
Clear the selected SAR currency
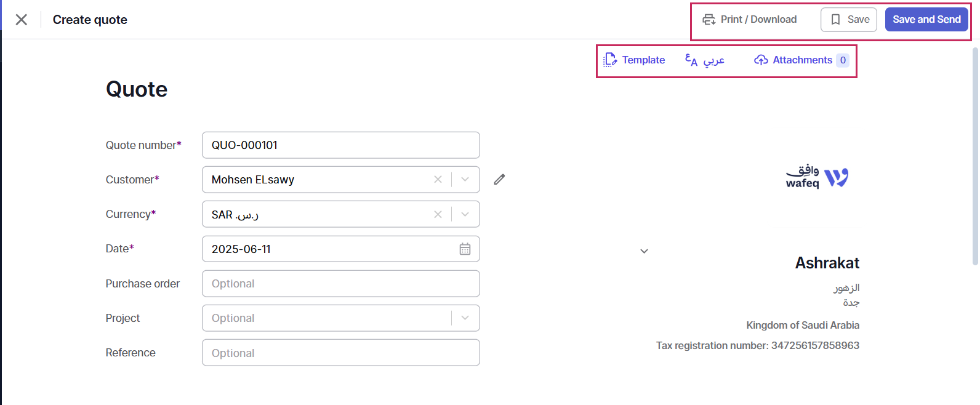438,214
